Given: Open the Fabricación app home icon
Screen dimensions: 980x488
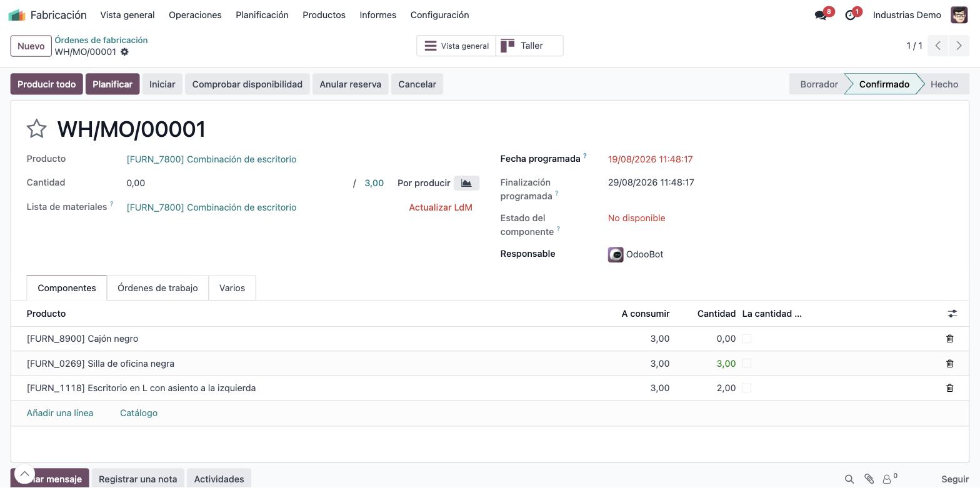Looking at the screenshot, I should pyautogui.click(x=17, y=15).
